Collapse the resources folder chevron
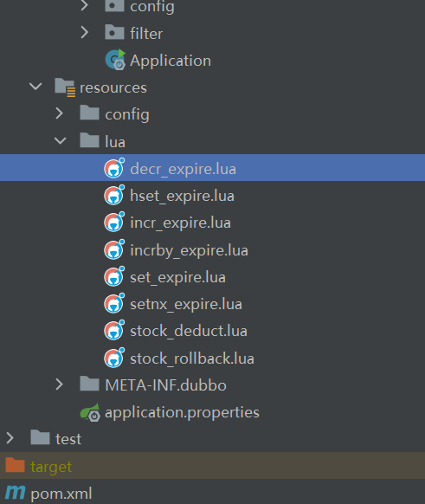 [x=35, y=86]
